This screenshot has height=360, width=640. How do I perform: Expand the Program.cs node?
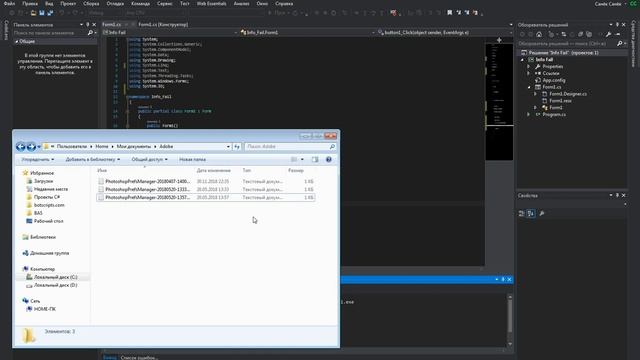(x=529, y=115)
